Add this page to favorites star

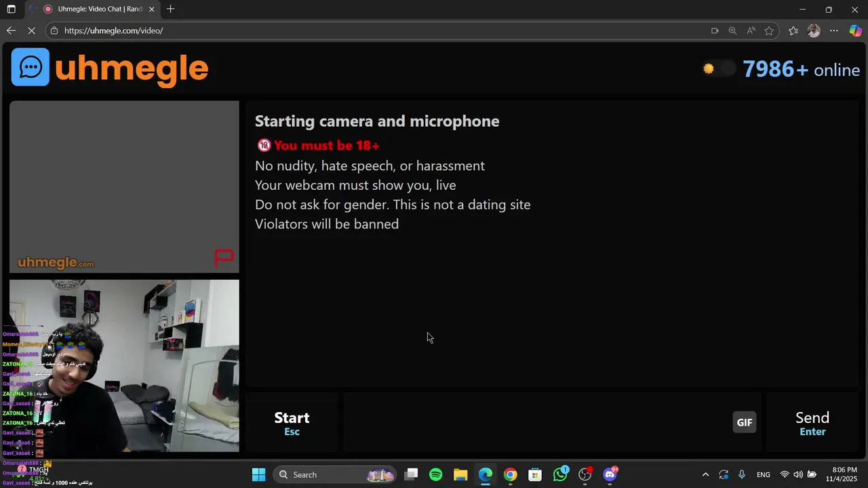pos(769,30)
